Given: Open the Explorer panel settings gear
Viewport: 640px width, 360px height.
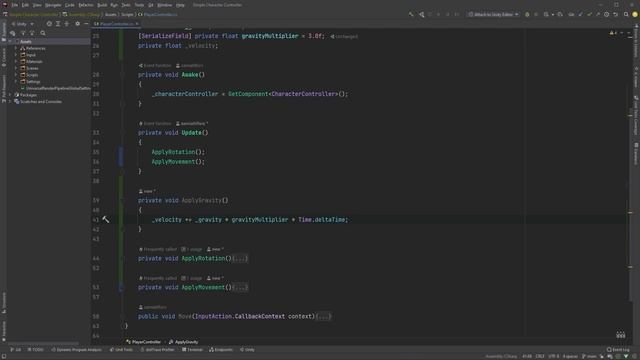Looking at the screenshot, I should click(x=78, y=24).
